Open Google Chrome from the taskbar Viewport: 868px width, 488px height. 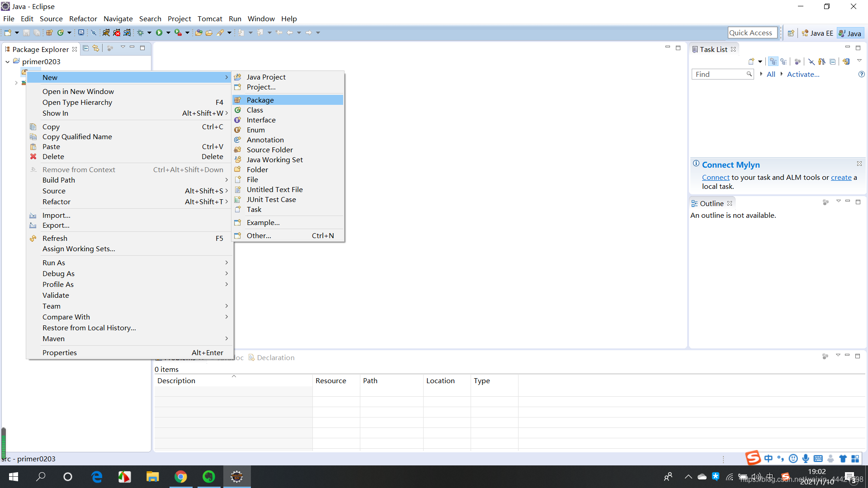coord(180,477)
